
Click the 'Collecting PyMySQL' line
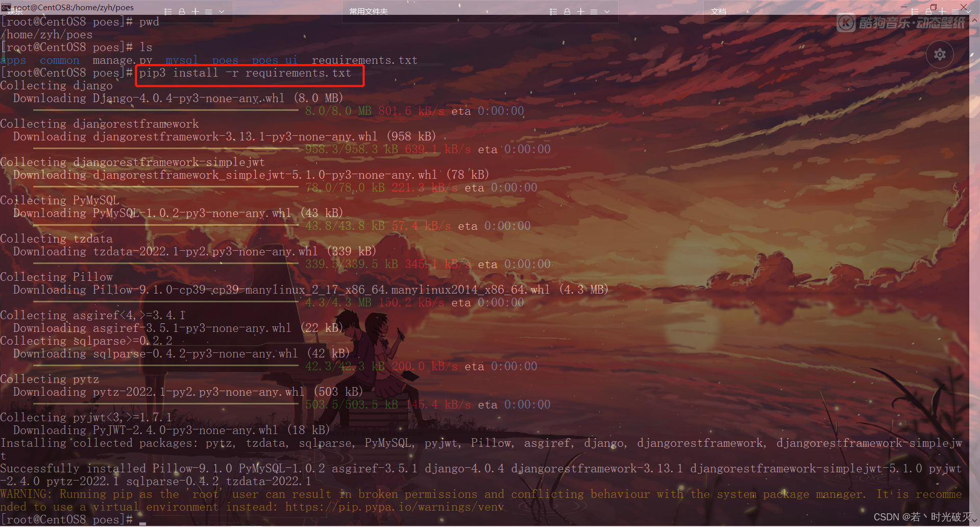pos(60,201)
